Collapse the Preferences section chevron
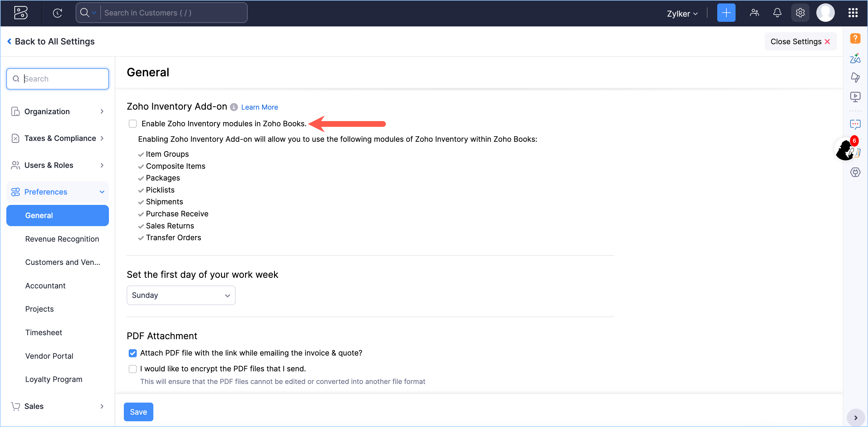Image resolution: width=868 pixels, height=427 pixels. pos(102,192)
